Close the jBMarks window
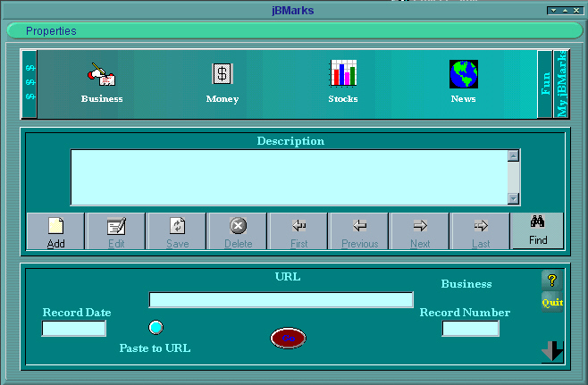Image resolution: width=588 pixels, height=385 pixels. tap(576, 11)
